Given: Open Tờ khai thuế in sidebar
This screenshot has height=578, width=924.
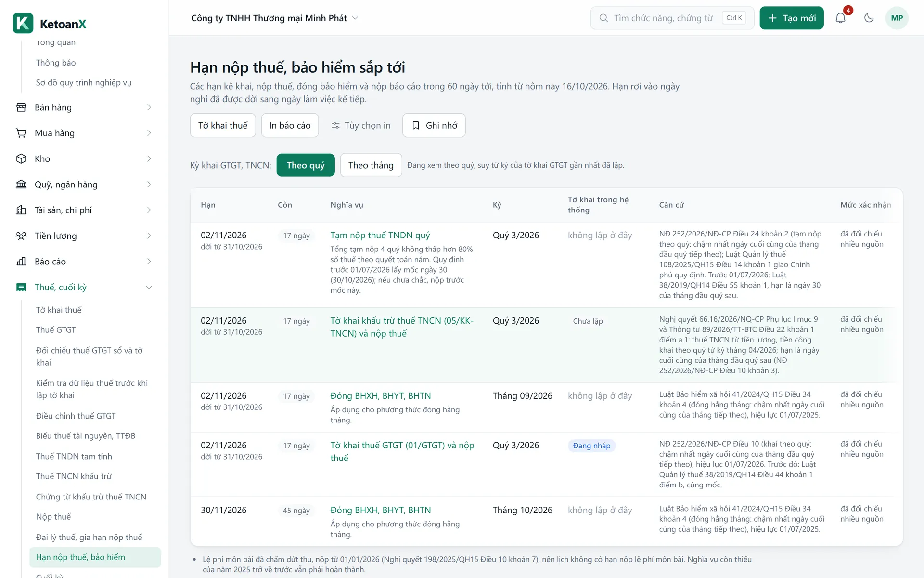Looking at the screenshot, I should tap(59, 310).
